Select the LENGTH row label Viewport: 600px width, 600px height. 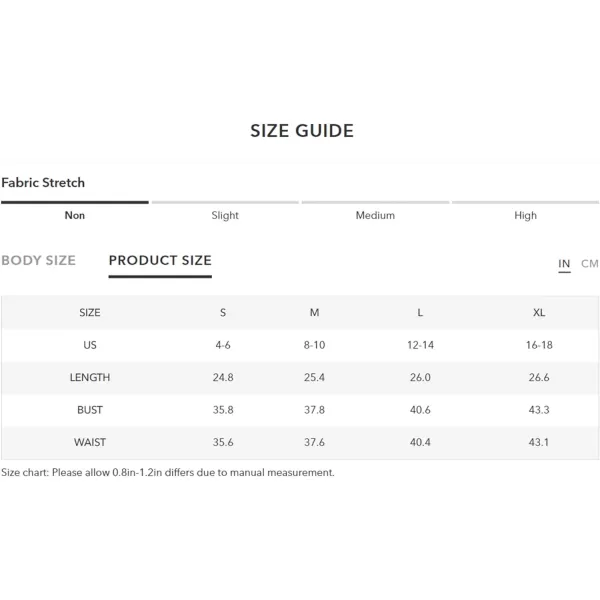90,378
